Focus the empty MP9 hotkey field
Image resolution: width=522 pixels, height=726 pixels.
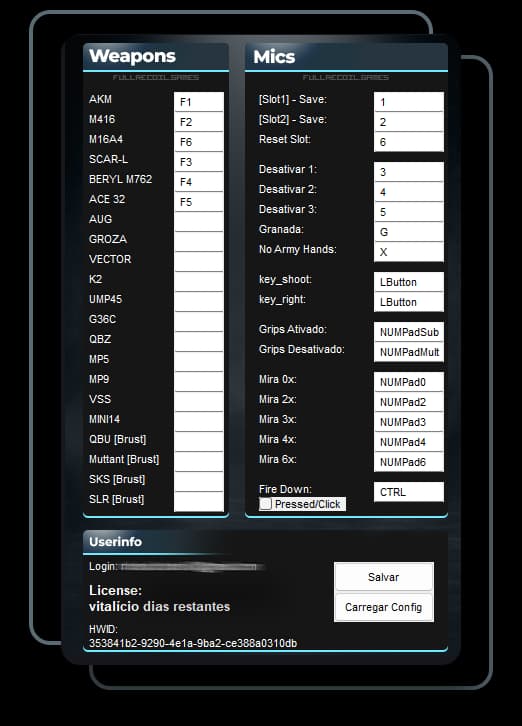(x=199, y=382)
